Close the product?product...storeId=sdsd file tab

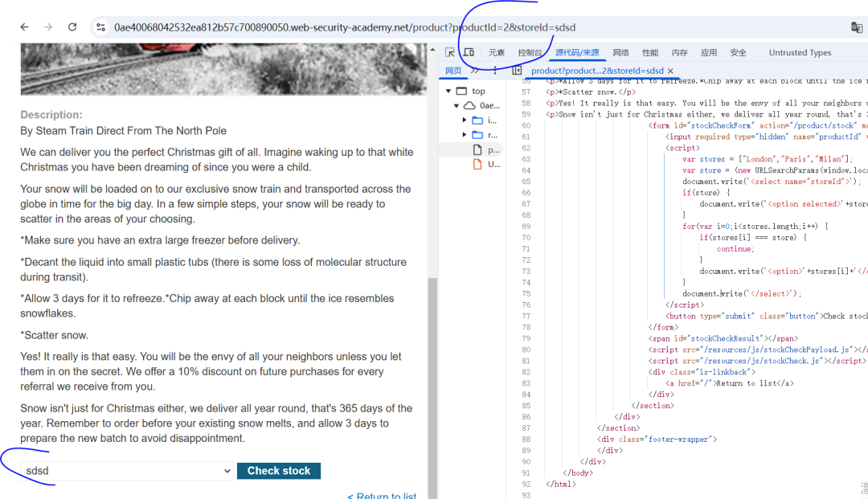coord(670,71)
